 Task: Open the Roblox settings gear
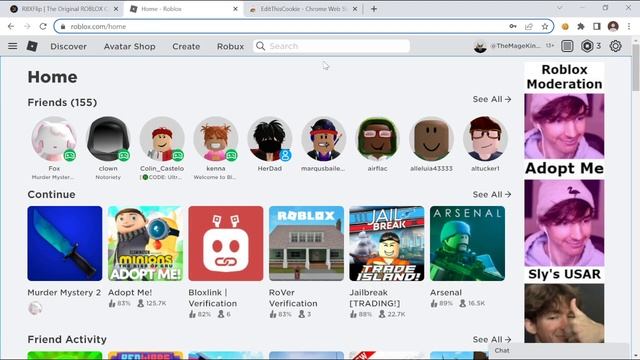[616, 46]
